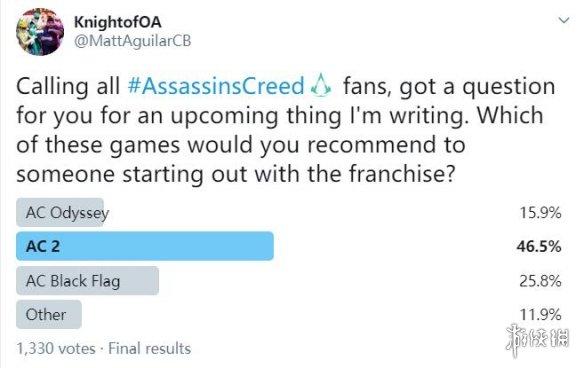Viewport: 584px width, 368px height.
Task: Select the Other poll option
Action: pyautogui.click(x=49, y=314)
